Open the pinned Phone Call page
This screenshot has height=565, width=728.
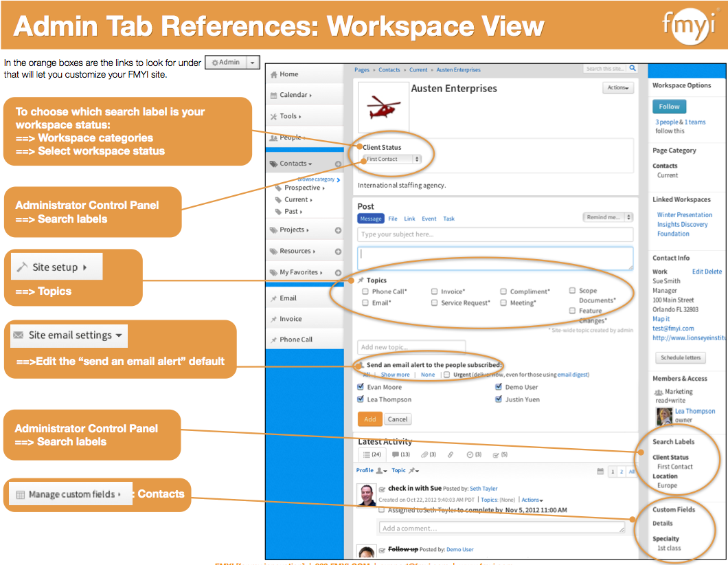coord(295,339)
